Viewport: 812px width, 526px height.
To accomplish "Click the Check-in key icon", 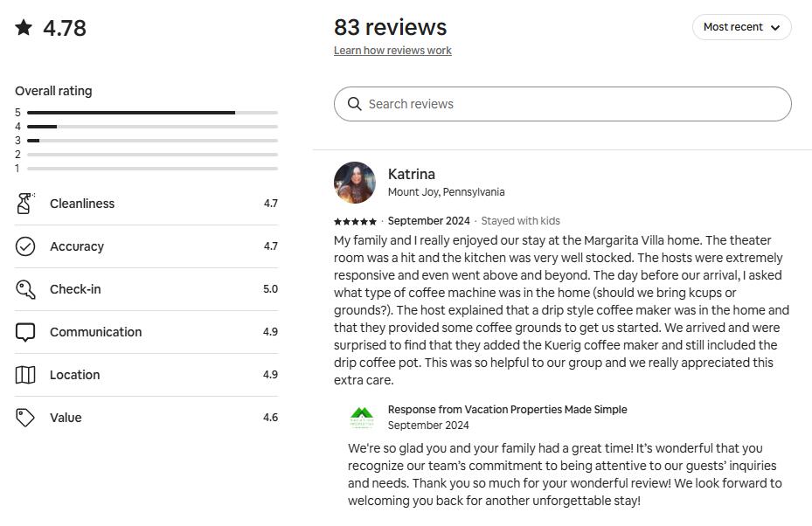I will 25,289.
